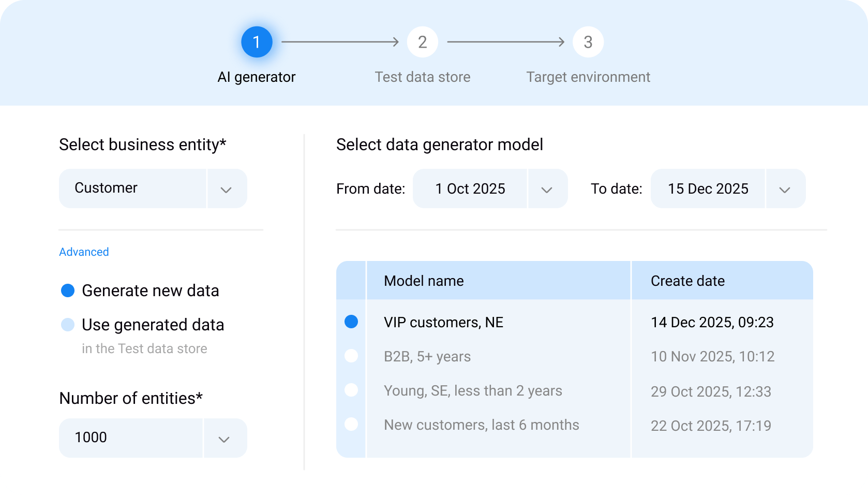Viewport: 868px width, 495px height.
Task: Open the AI generator step label
Action: (257, 77)
